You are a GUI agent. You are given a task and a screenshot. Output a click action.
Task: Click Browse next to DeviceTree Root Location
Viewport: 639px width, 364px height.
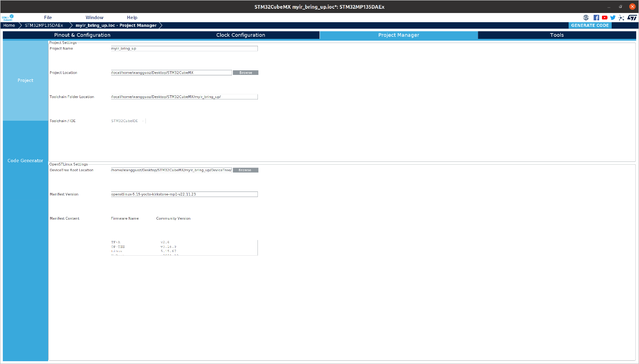tap(245, 170)
